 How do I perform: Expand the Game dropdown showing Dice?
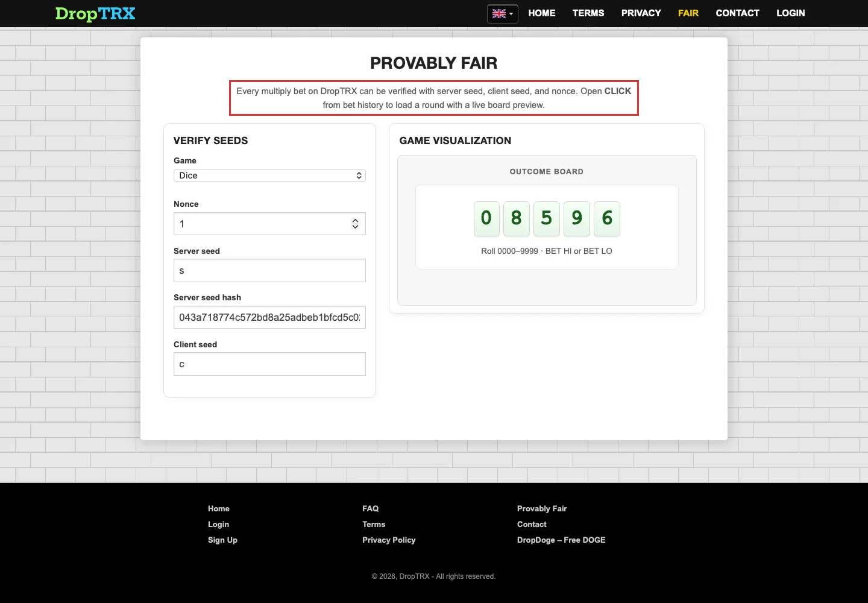coord(269,175)
